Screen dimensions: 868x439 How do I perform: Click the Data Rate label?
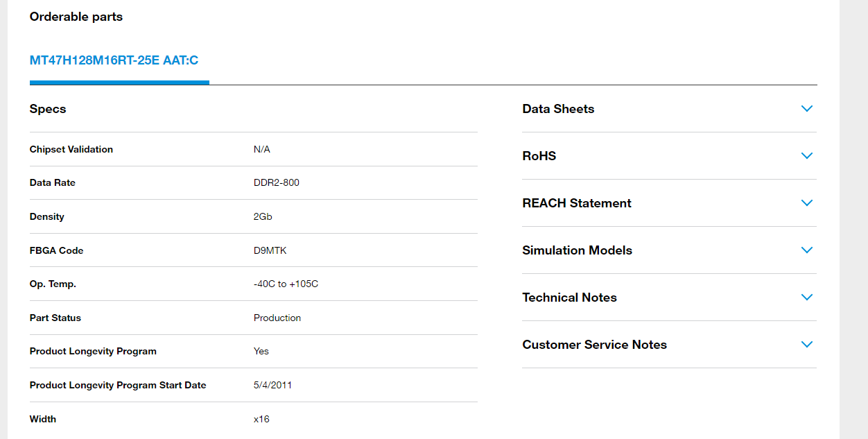[53, 183]
